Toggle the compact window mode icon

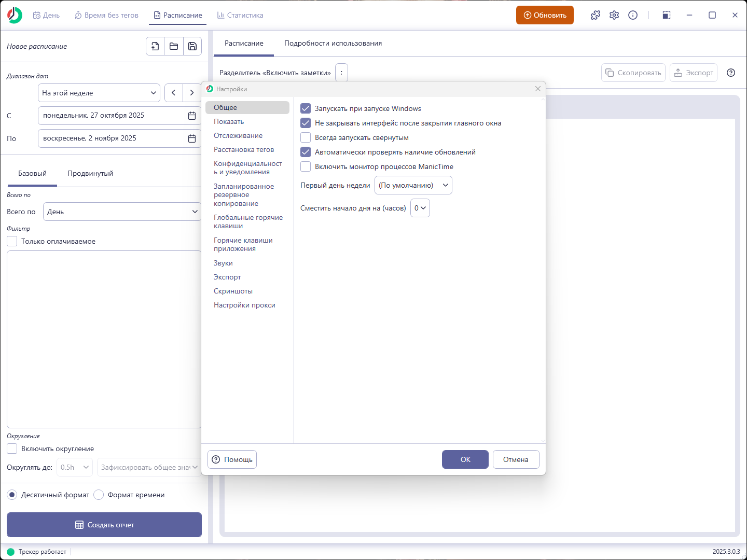pos(667,15)
